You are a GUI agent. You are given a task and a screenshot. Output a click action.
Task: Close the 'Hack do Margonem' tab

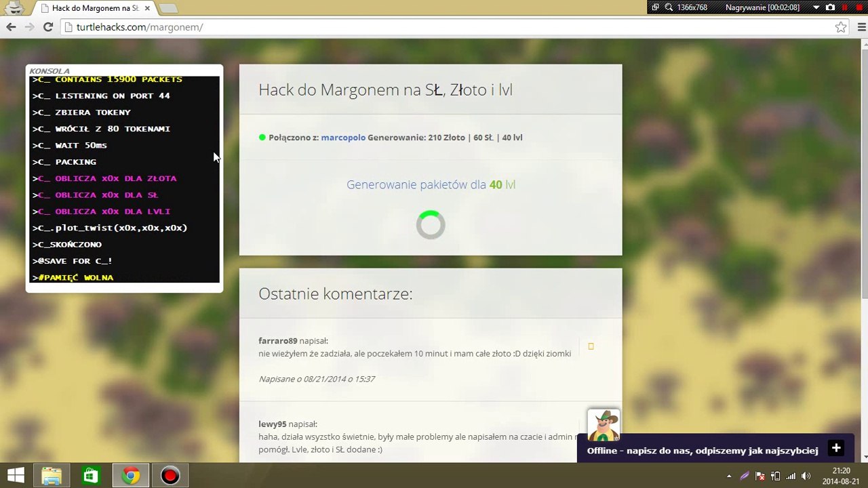point(146,8)
